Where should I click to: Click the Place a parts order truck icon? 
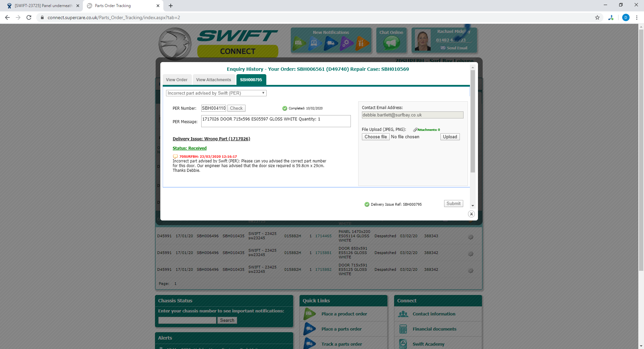tap(309, 329)
